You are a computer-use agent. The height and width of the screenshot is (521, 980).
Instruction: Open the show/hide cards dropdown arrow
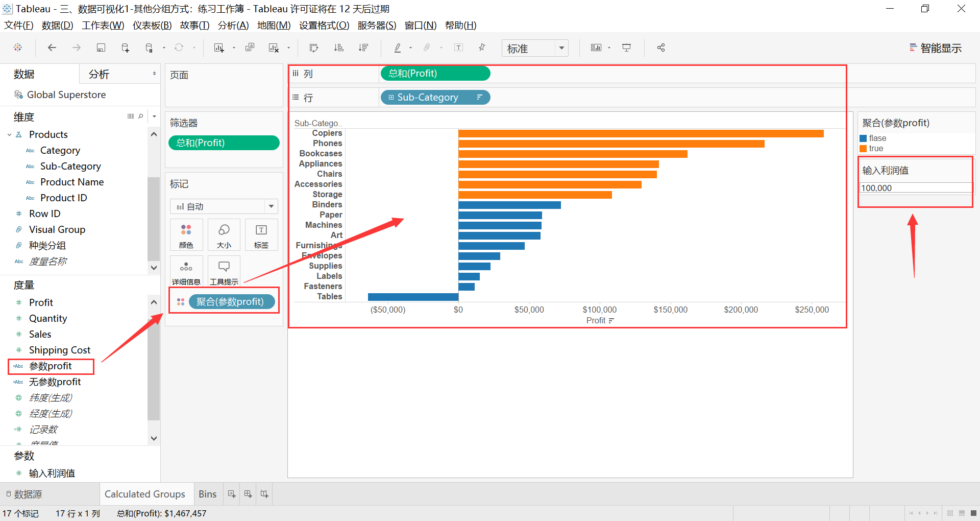click(609, 48)
